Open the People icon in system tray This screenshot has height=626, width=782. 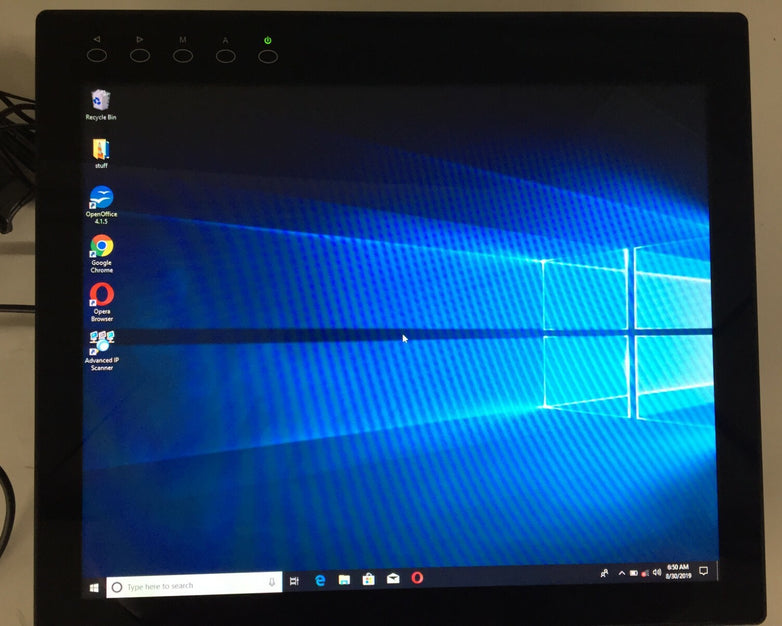point(604,574)
